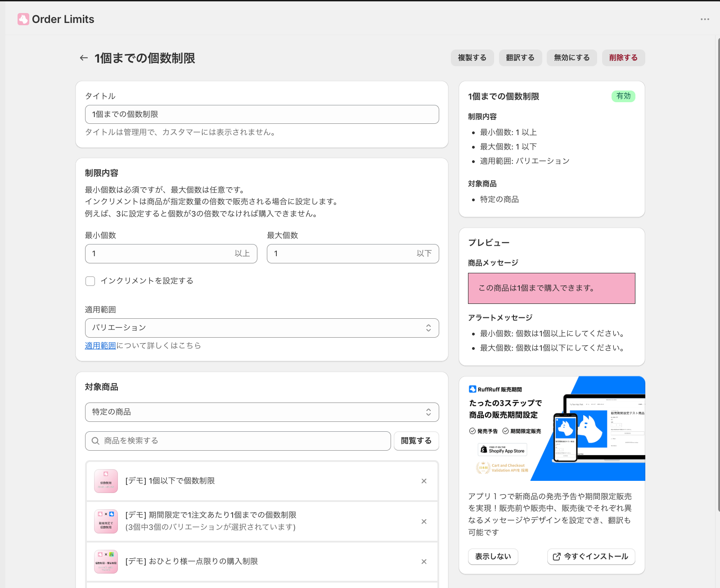The height and width of the screenshot is (588, 720).
Task: Click summary item 適用範囲: バリエーション
Action: [x=525, y=161]
